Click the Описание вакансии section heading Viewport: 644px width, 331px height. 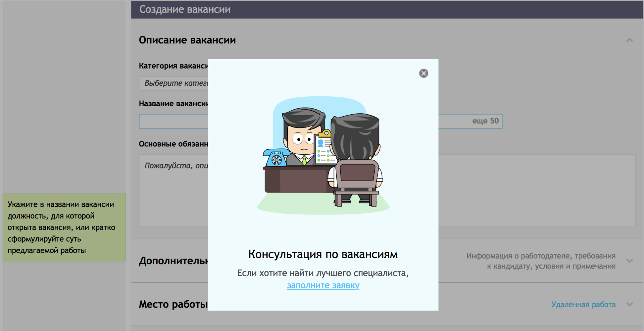point(187,40)
